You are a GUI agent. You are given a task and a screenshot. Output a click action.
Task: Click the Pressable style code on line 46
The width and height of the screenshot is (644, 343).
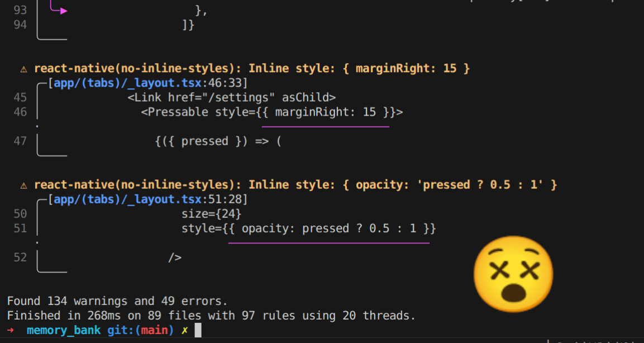[272, 112]
